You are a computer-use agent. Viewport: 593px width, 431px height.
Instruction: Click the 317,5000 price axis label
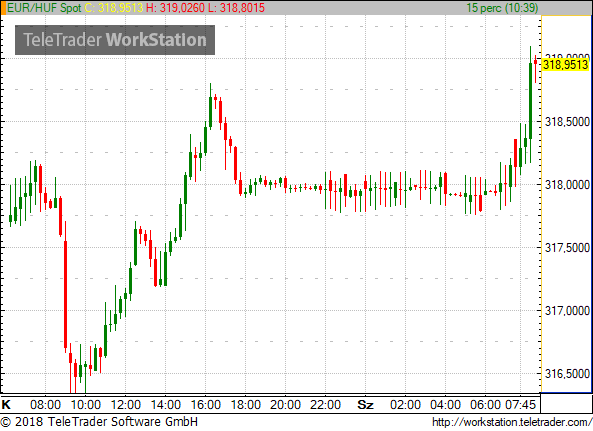[567, 248]
